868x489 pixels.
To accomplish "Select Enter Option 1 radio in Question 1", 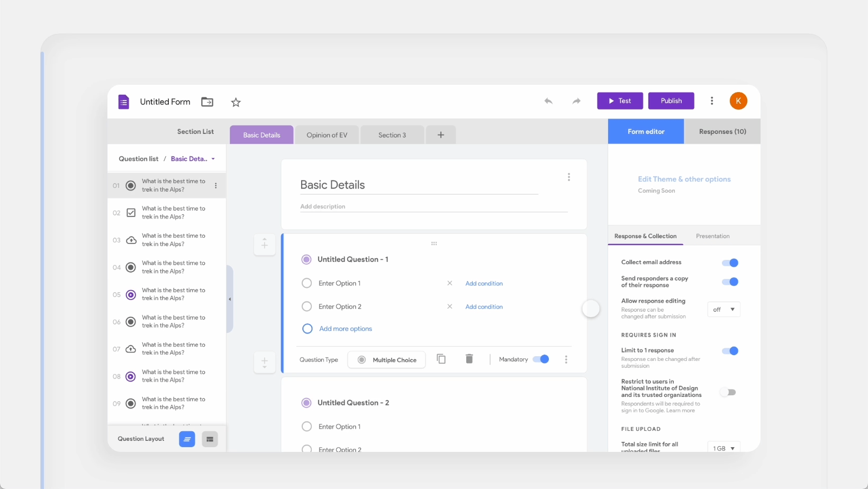I will click(x=306, y=283).
